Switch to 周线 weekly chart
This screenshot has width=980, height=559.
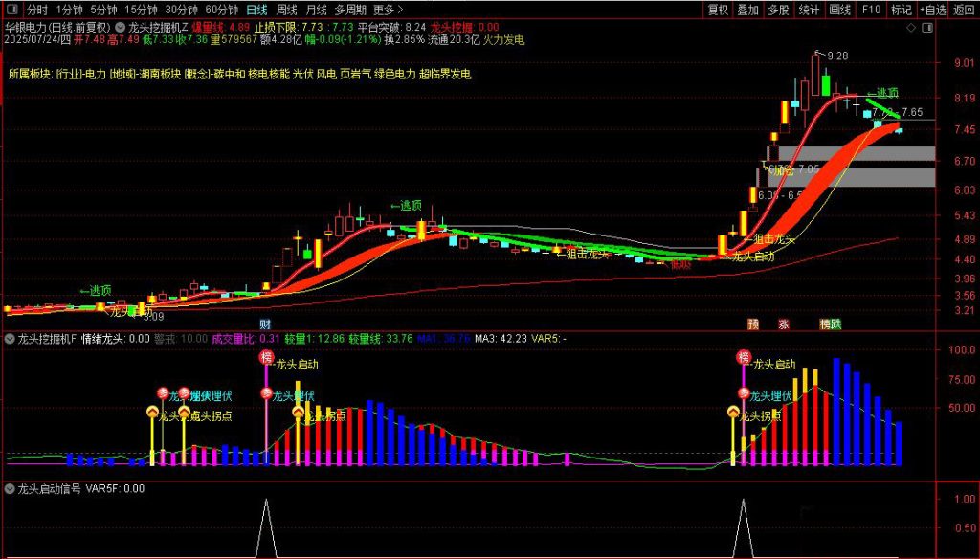click(x=286, y=11)
